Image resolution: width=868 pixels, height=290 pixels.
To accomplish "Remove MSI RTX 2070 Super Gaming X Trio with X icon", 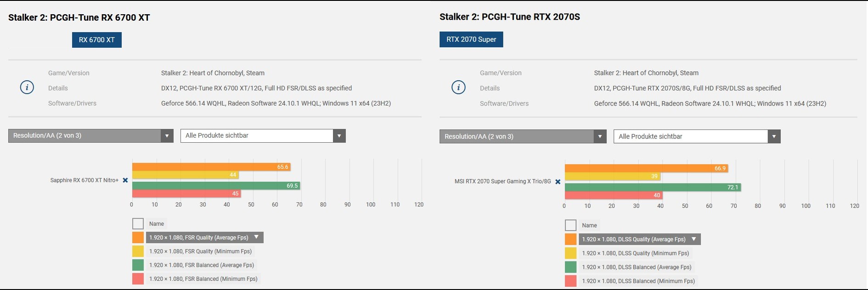I will click(558, 182).
